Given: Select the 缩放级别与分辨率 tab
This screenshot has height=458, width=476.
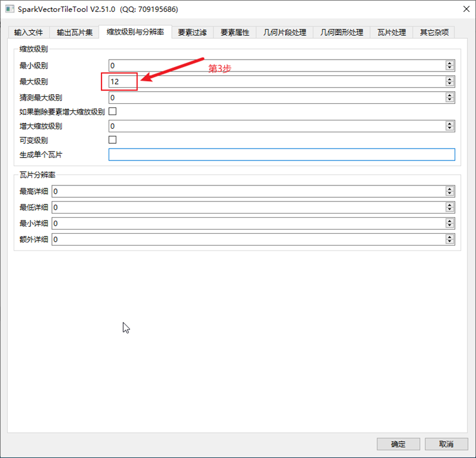Looking at the screenshot, I should [135, 32].
